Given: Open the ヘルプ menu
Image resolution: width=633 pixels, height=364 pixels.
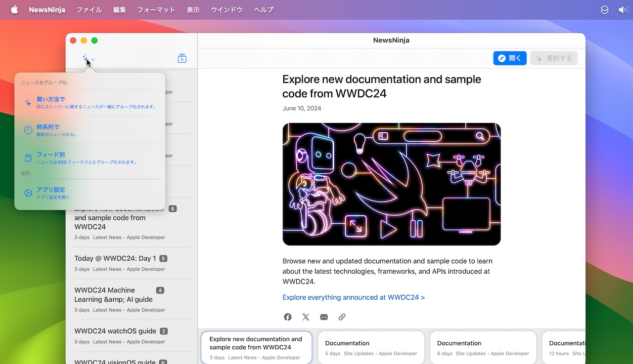Looking at the screenshot, I should 264,10.
